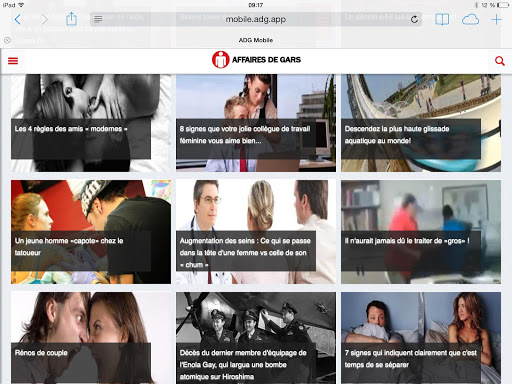Open the red hamburger menu

[x=13, y=61]
